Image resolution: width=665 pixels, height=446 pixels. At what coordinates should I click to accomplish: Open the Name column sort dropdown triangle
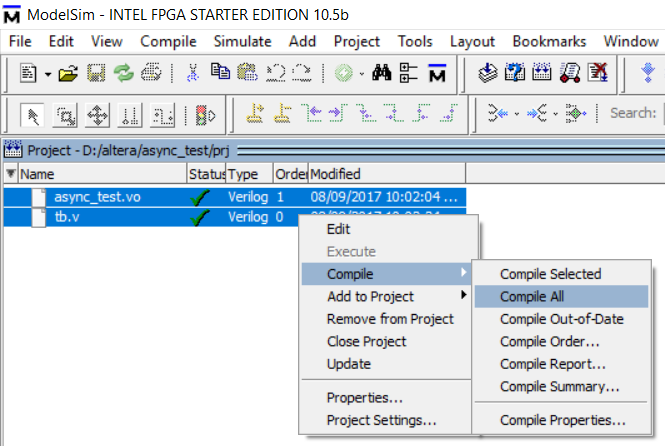[x=11, y=174]
